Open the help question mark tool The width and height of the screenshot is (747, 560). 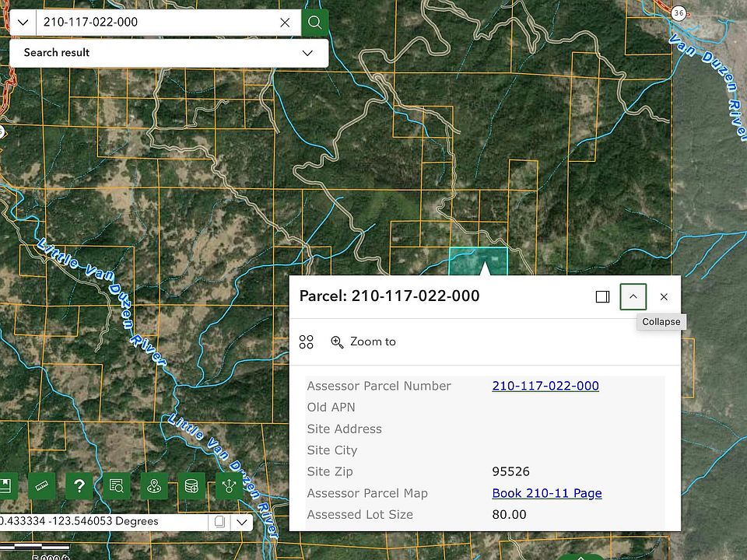point(79,485)
